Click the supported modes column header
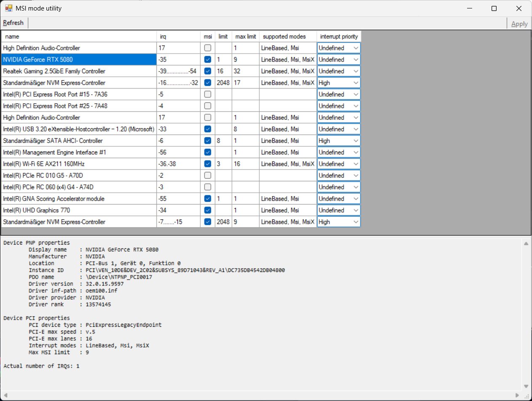The height and width of the screenshot is (401, 532). 288,36
